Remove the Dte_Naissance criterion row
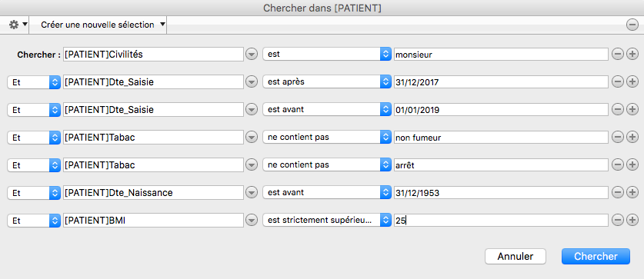This screenshot has width=644, height=279. (617, 192)
